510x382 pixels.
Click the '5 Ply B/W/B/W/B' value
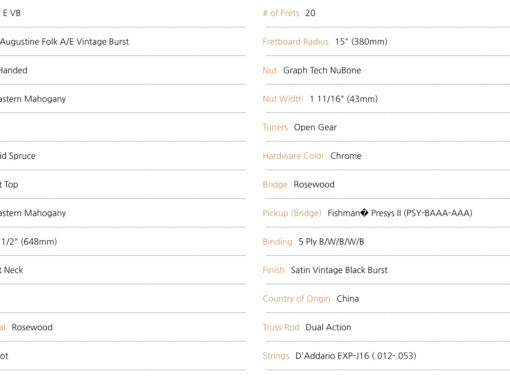[331, 242]
